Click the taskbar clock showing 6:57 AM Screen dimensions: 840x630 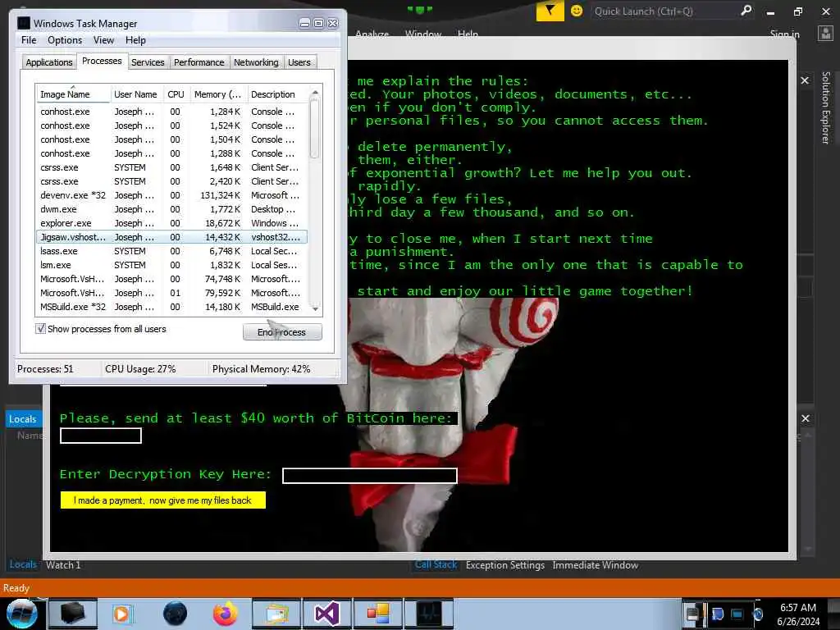(x=797, y=614)
